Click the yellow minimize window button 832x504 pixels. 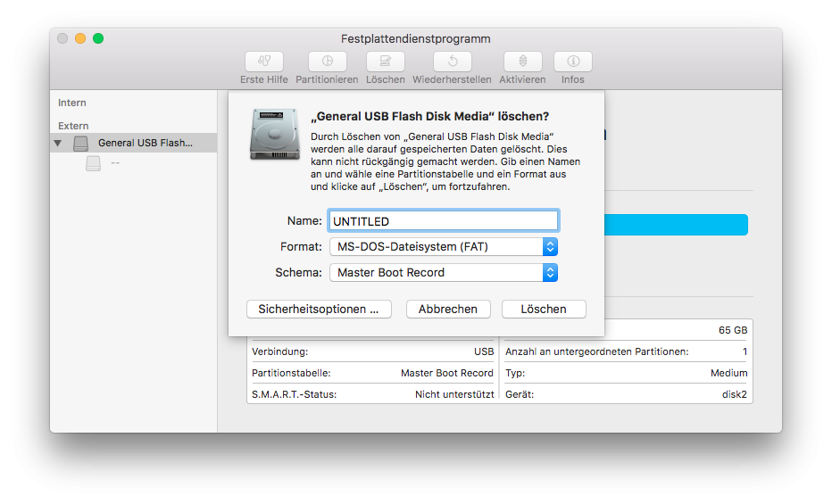tap(80, 38)
